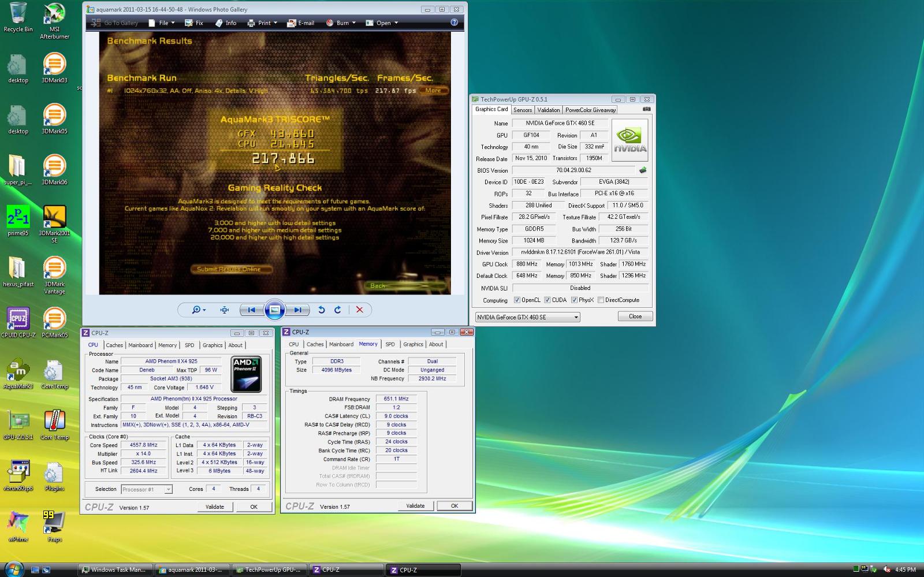
Task: Toggle PhysX checkbox in GPU-Z
Action: tap(574, 300)
